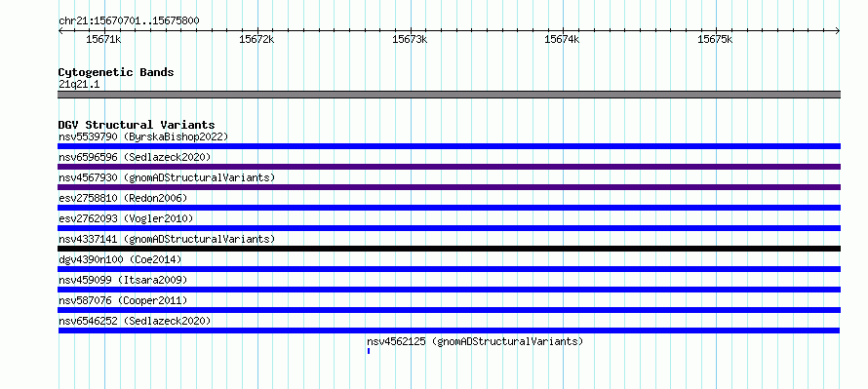The image size is (868, 389).
Task: Click the gray 21q21.1 cytogenetic band bar
Action: 449,95
